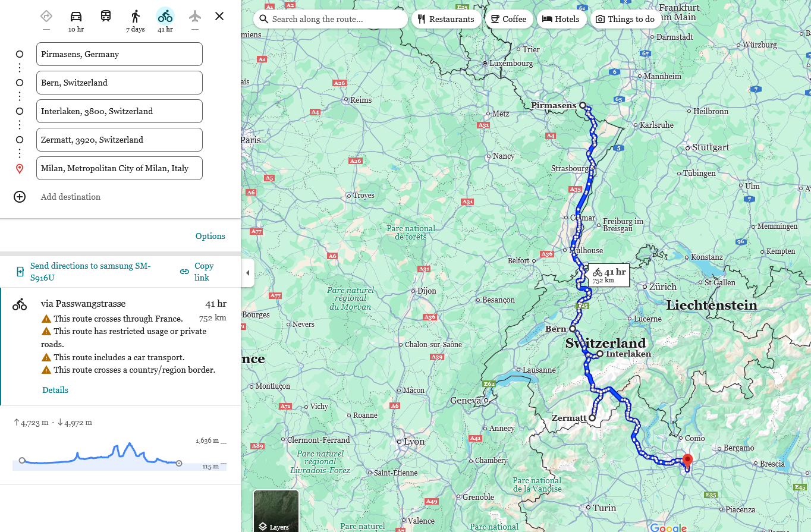The width and height of the screenshot is (811, 532).
Task: Filter by Restaurants along route
Action: pos(446,19)
